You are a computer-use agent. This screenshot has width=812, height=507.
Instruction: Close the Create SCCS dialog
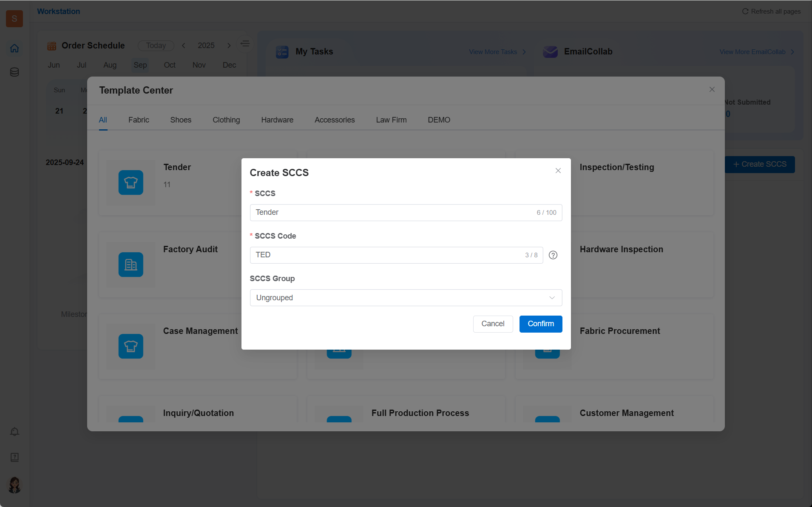pyautogui.click(x=558, y=171)
